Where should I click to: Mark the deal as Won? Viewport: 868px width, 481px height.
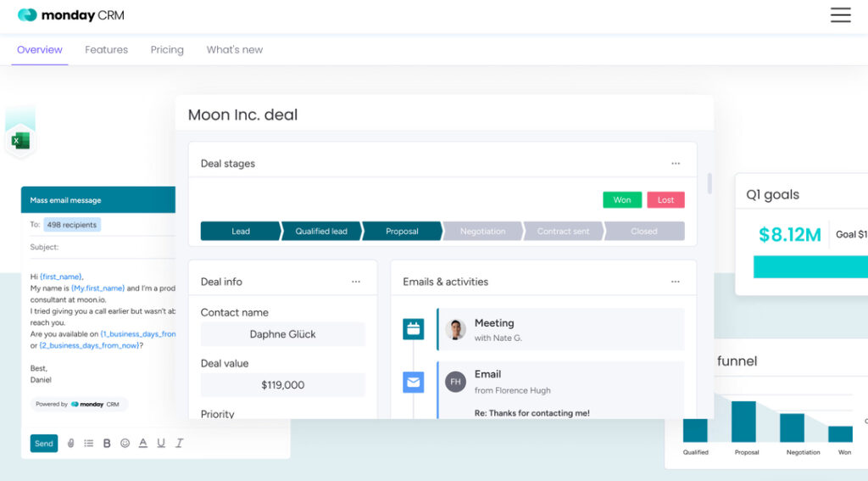622,200
